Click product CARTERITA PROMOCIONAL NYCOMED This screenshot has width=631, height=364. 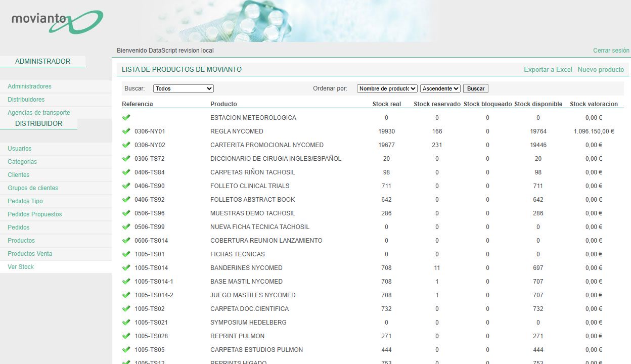tap(267, 145)
